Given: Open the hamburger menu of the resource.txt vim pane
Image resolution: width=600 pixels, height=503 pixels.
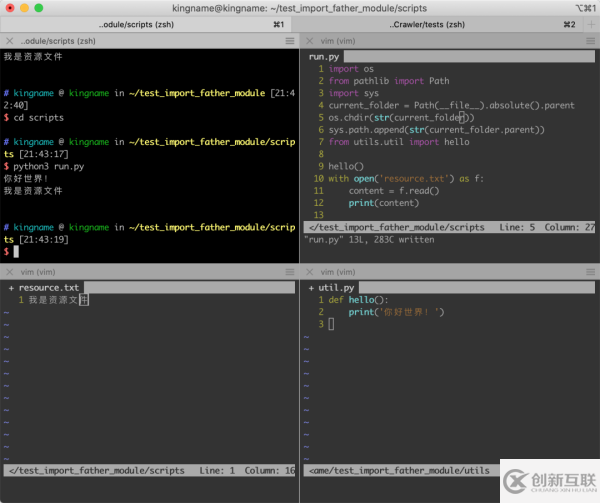Looking at the screenshot, I should (290, 272).
